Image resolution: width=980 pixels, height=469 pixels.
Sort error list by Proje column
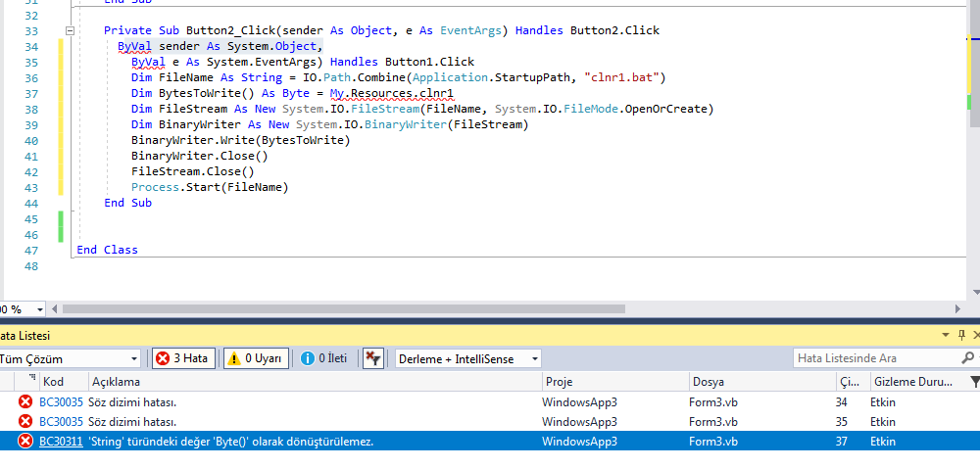(x=615, y=382)
